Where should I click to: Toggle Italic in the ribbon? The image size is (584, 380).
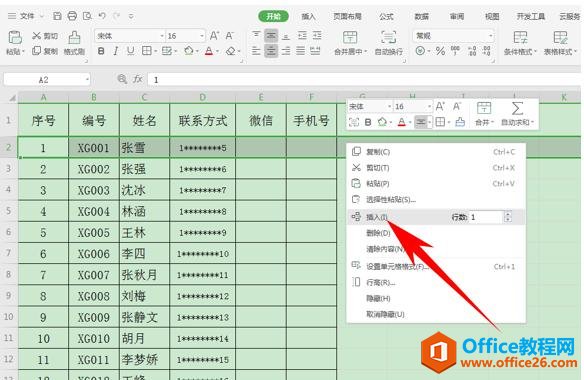coord(115,51)
